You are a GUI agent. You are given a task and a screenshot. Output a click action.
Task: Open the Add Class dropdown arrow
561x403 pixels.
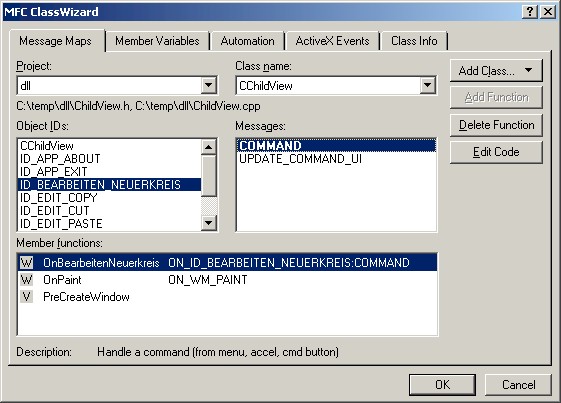[528, 71]
